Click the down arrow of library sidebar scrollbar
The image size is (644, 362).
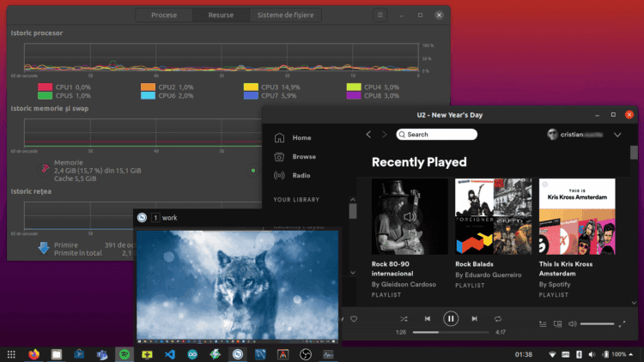click(352, 273)
